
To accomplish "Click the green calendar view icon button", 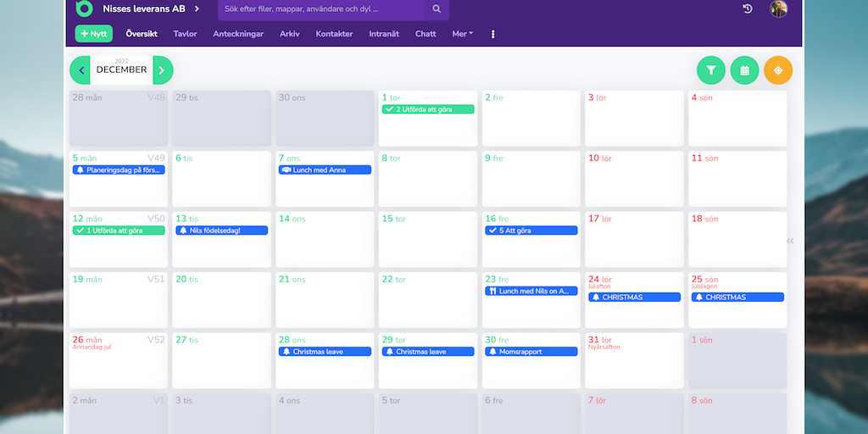I will [x=744, y=70].
